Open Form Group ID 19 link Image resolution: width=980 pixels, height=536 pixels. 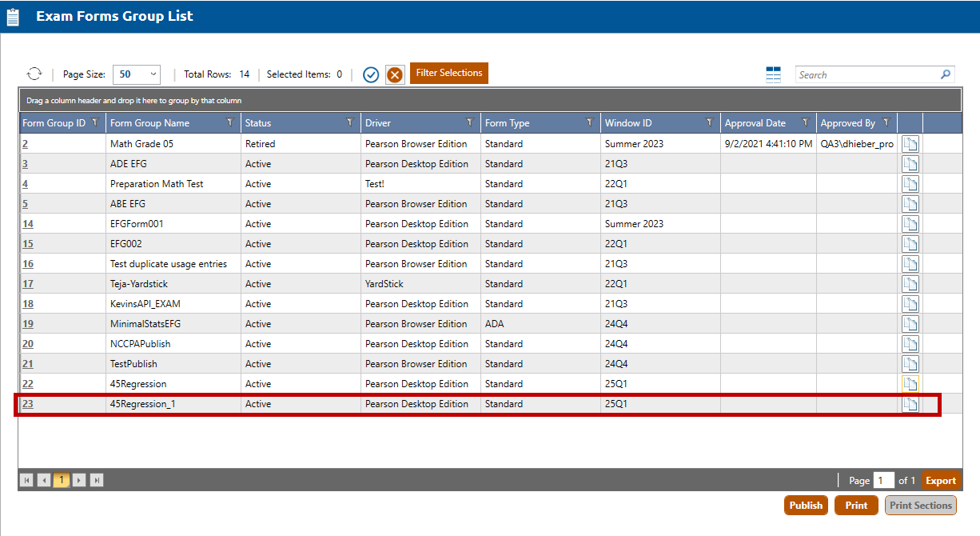coord(28,324)
